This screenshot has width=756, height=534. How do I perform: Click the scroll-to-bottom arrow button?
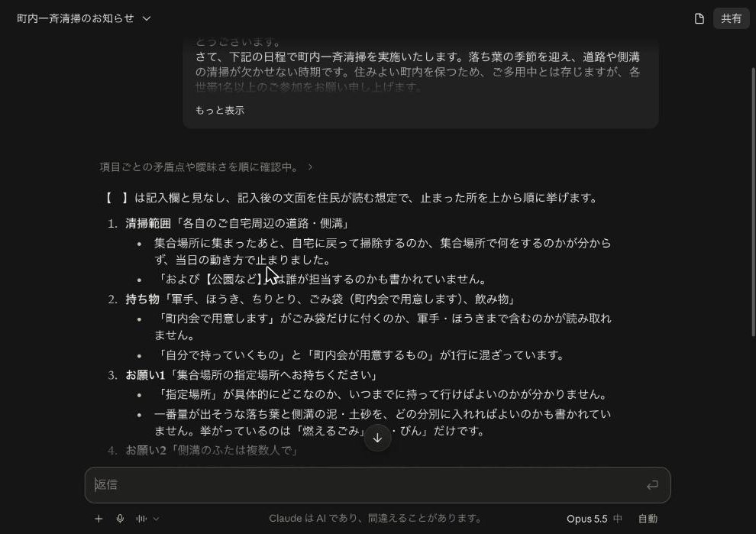click(377, 438)
